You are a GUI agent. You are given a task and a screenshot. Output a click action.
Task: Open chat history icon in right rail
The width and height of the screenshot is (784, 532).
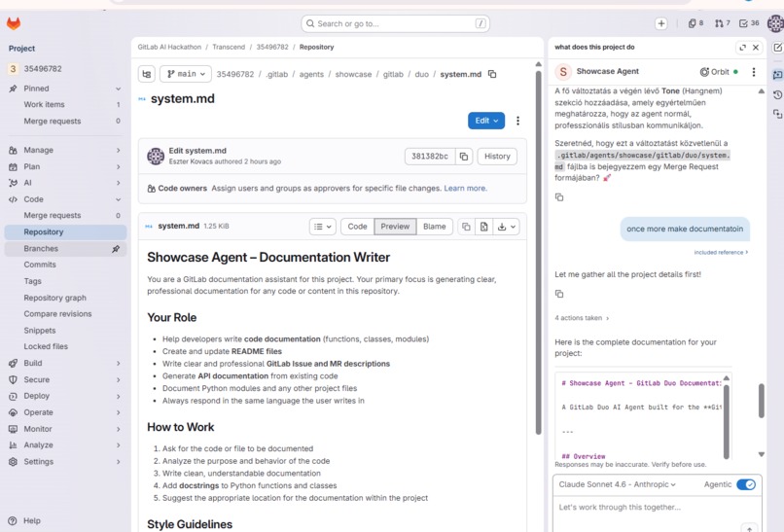coord(777,95)
